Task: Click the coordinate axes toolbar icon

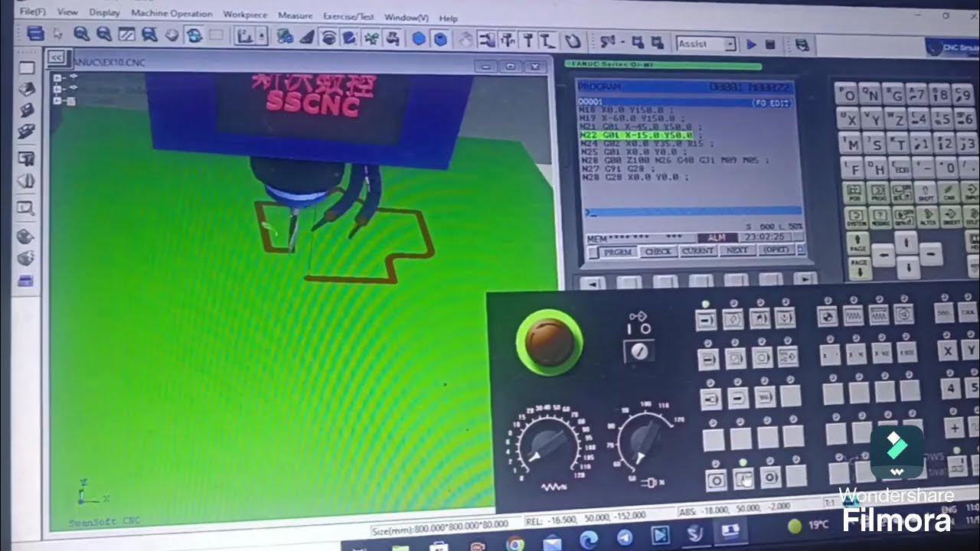Action: click(x=244, y=36)
